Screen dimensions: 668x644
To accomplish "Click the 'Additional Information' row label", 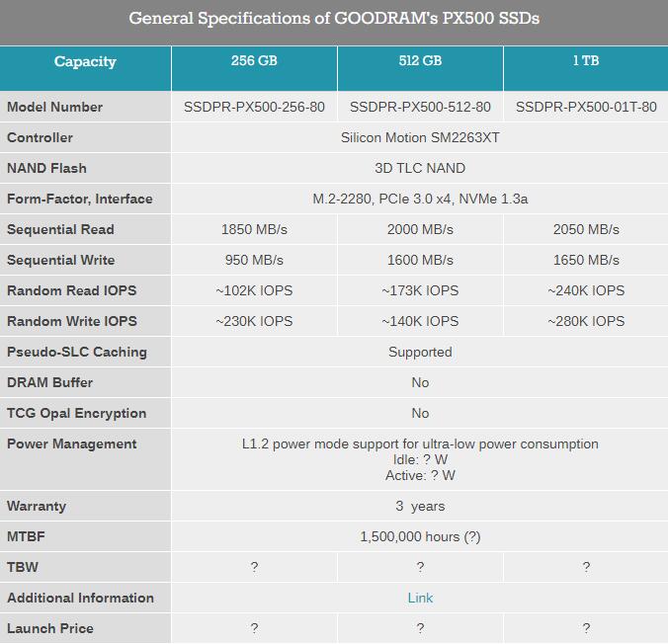I will [x=80, y=598].
